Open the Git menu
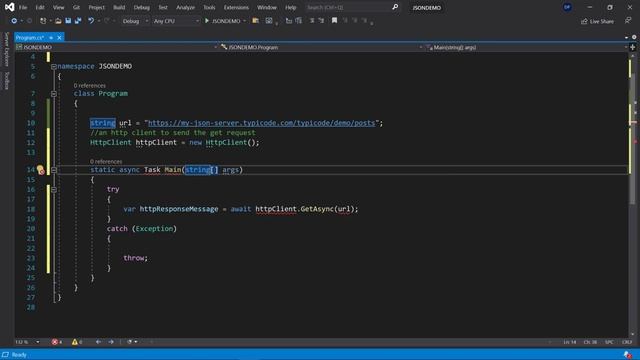640x360 pixels. pos(76,7)
